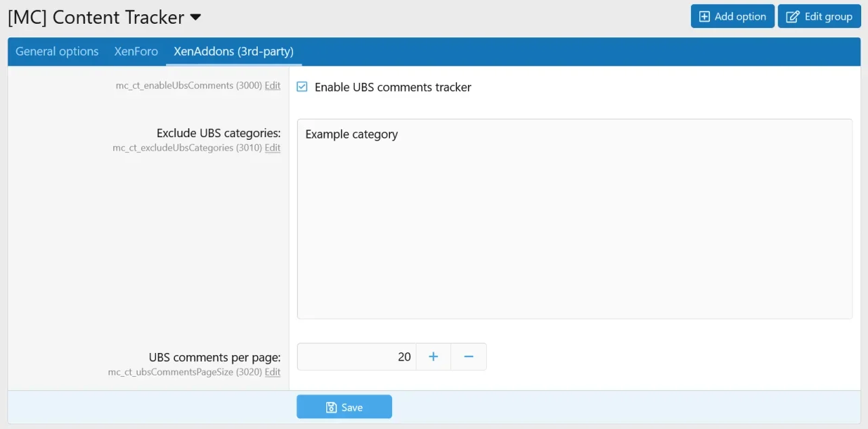Image resolution: width=868 pixels, height=429 pixels.
Task: Toggle the Enable UBS comments tracker checkbox
Action: 302,87
